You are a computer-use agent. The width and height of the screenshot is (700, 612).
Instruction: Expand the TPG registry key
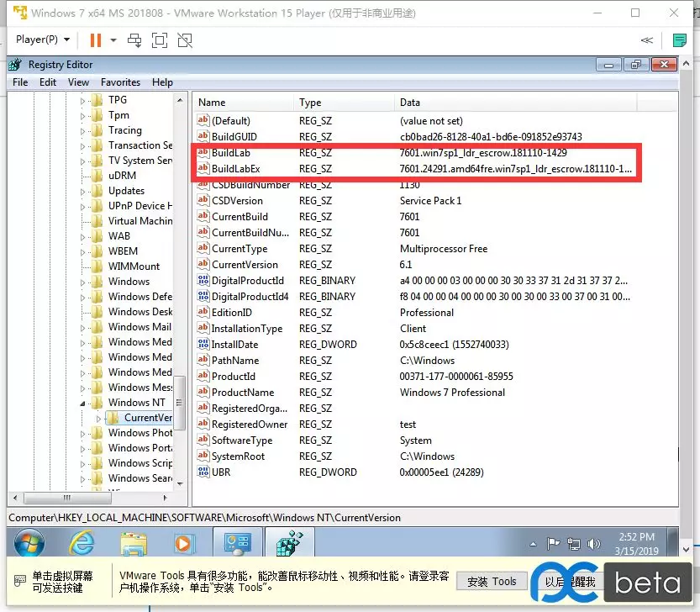pyautogui.click(x=82, y=101)
